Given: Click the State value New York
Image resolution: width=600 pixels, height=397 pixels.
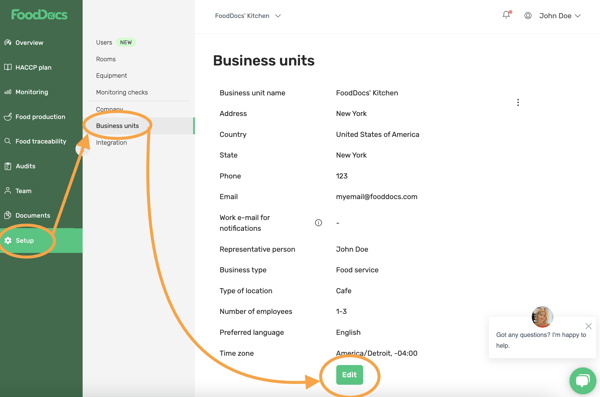Looking at the screenshot, I should (x=351, y=155).
